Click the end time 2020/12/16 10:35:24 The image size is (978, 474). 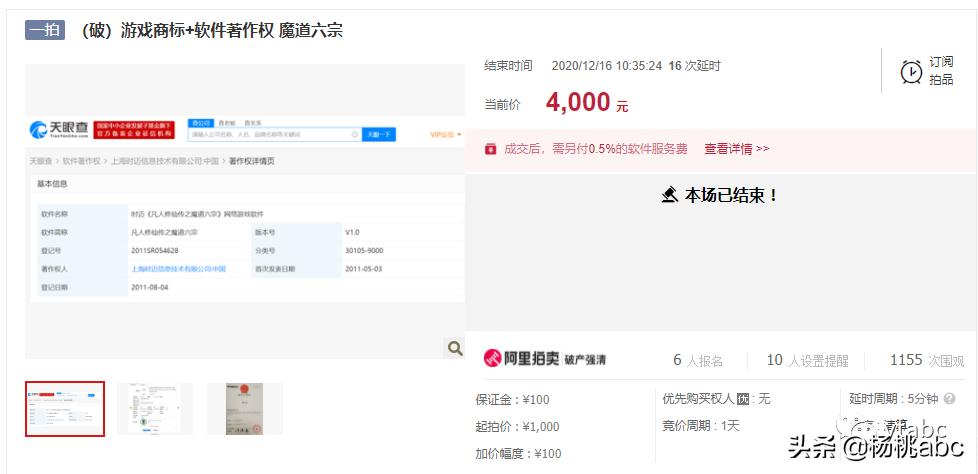606,65
